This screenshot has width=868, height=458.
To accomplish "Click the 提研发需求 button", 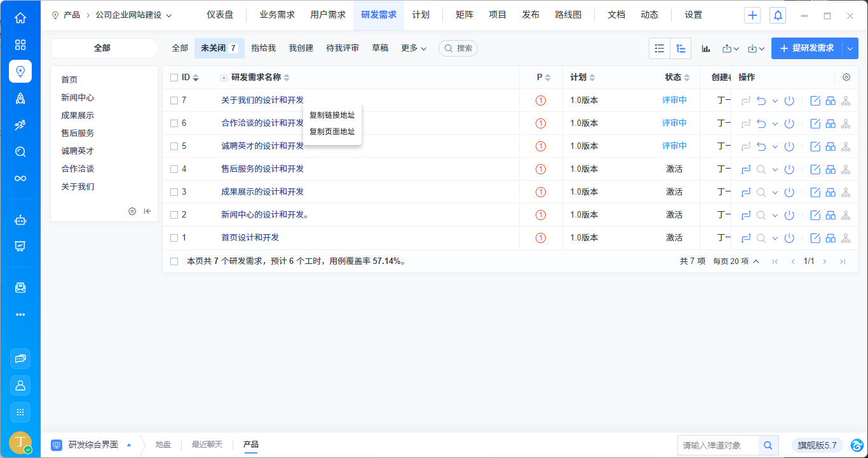I will click(806, 48).
